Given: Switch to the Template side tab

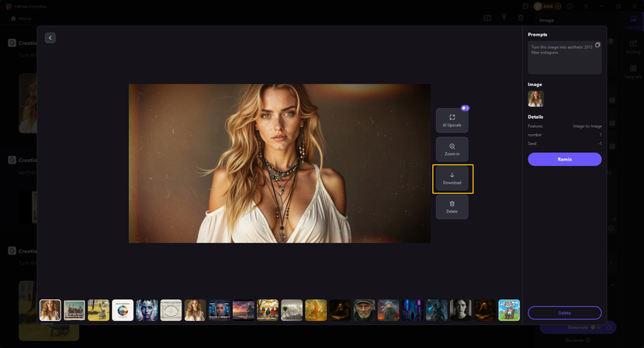Looking at the screenshot, I should (632, 71).
